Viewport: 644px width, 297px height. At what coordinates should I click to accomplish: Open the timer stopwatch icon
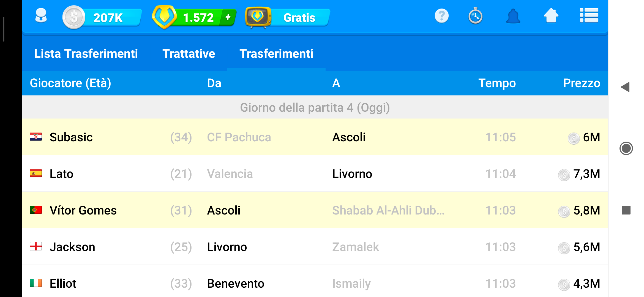pyautogui.click(x=475, y=16)
